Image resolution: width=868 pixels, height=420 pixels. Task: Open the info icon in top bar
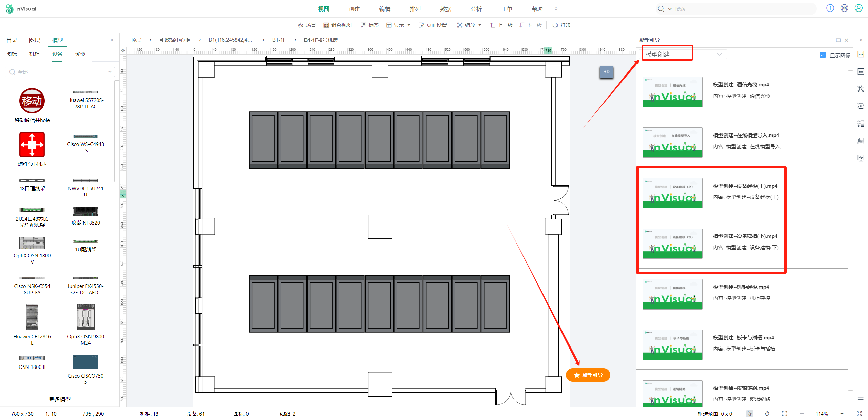coord(830,8)
